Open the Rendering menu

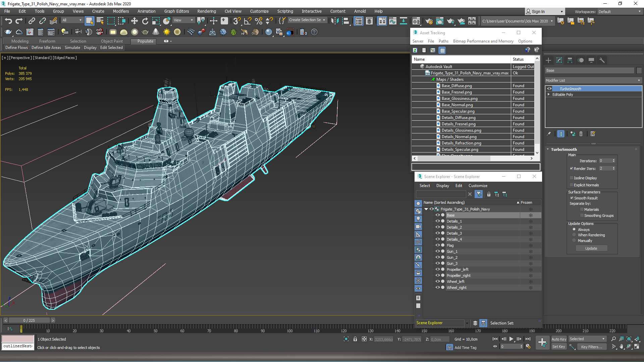click(207, 11)
